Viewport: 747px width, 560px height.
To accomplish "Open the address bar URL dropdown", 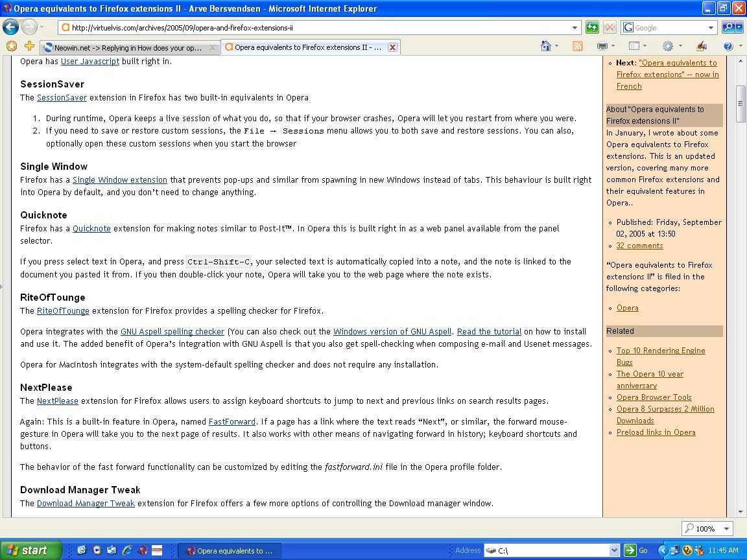I will pyautogui.click(x=575, y=28).
